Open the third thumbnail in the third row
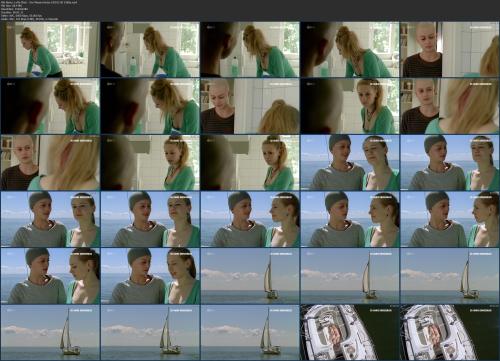Screen dimensions: 500x361 pyautogui.click(x=250, y=163)
